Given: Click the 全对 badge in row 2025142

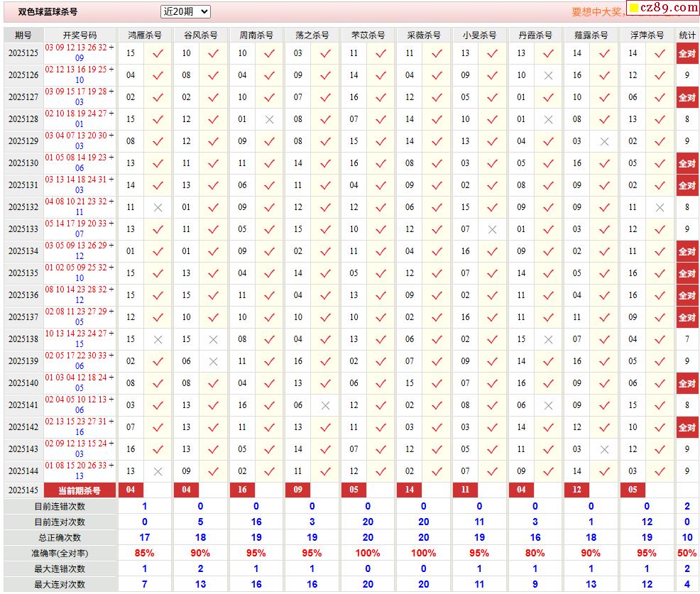Looking at the screenshot, I should (687, 428).
